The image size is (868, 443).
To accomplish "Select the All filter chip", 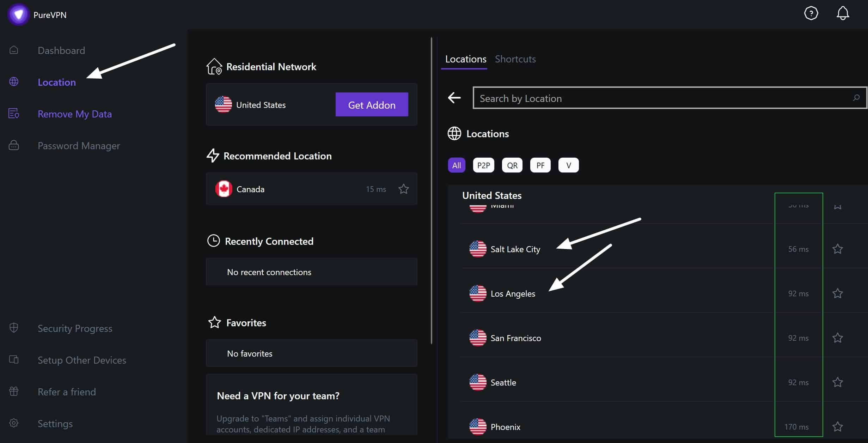I will 457,165.
